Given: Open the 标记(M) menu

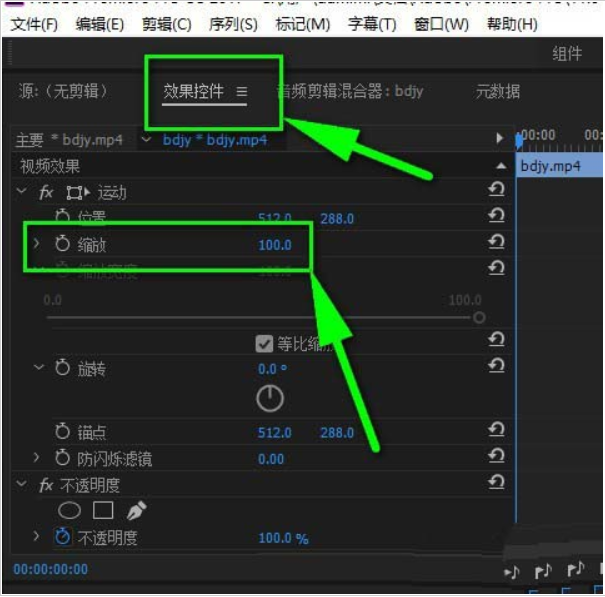Looking at the screenshot, I should click(303, 25).
